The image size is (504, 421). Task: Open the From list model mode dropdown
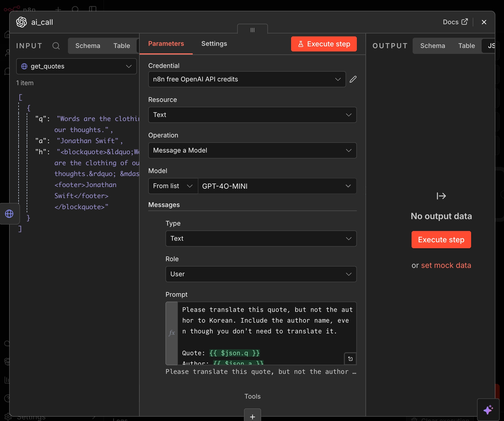coord(173,186)
